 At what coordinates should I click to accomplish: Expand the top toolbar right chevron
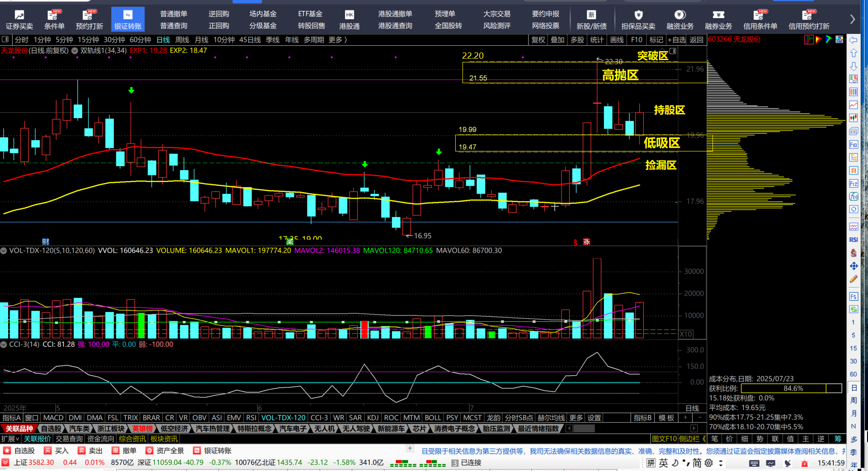(852, 19)
